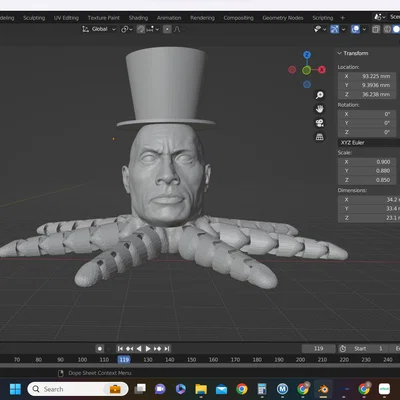Open proportional editing falloff dropdown
The image size is (400, 400).
coord(178,29)
